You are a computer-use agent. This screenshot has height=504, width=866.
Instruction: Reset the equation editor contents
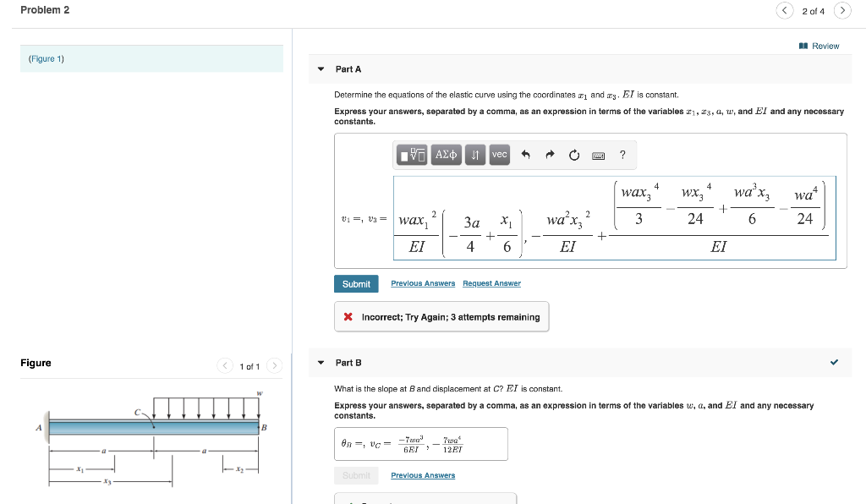click(574, 155)
